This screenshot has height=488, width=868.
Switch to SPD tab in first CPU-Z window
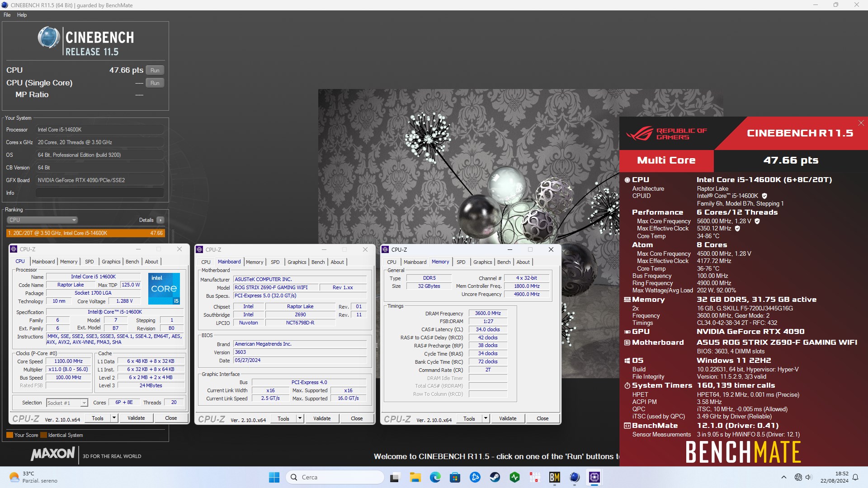[x=90, y=262]
